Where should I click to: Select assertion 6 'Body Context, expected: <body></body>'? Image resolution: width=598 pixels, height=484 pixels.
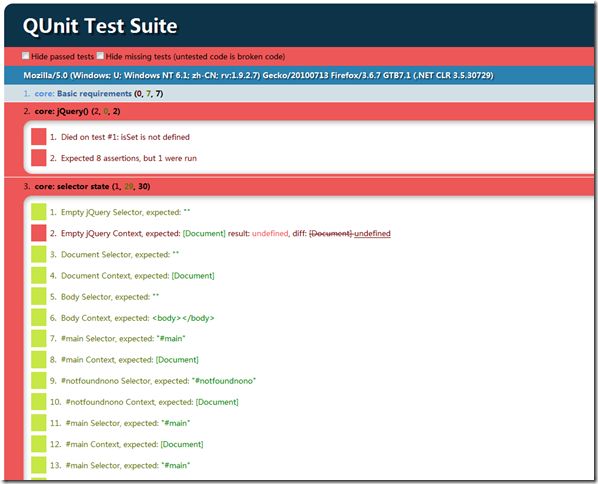tap(132, 318)
